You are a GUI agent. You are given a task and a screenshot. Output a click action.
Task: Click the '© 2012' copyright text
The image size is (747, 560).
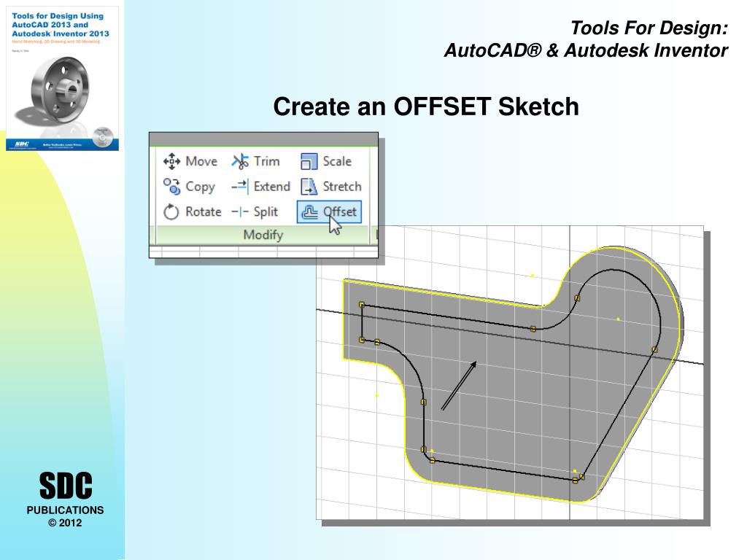pos(65,523)
